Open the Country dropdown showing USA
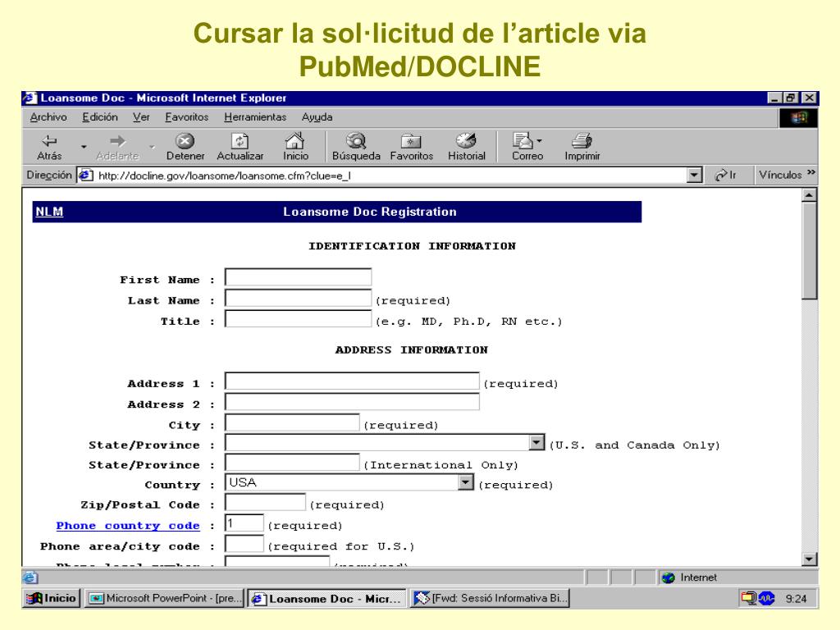 point(466,482)
